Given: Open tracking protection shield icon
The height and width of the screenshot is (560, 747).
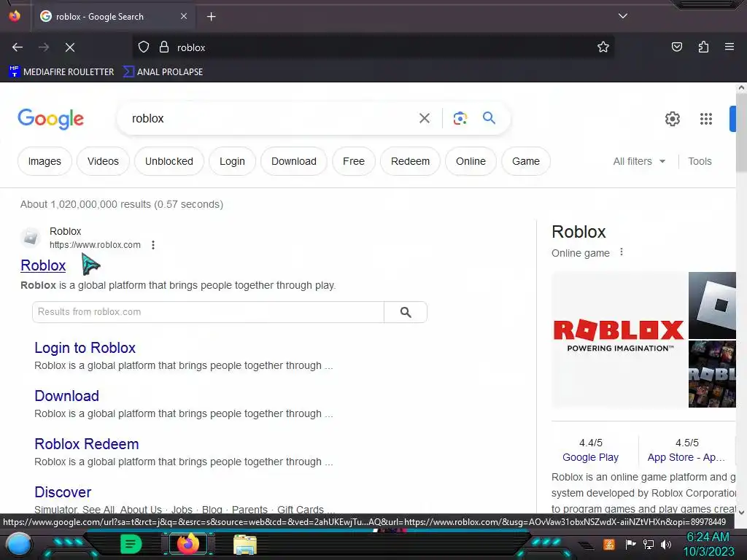Looking at the screenshot, I should click(144, 47).
